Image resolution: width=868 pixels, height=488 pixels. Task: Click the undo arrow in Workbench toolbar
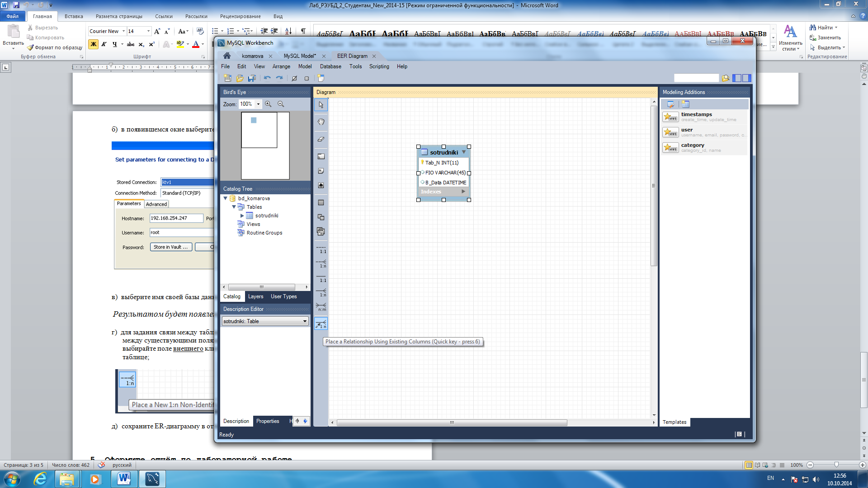click(267, 78)
